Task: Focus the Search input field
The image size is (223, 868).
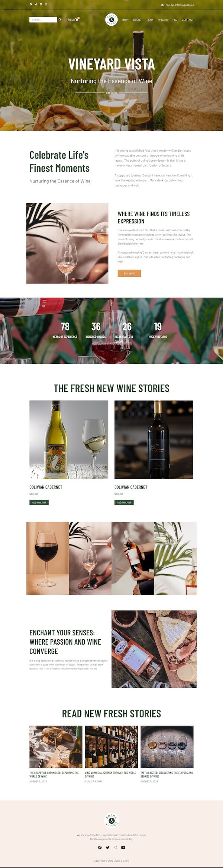Action: click(x=43, y=20)
